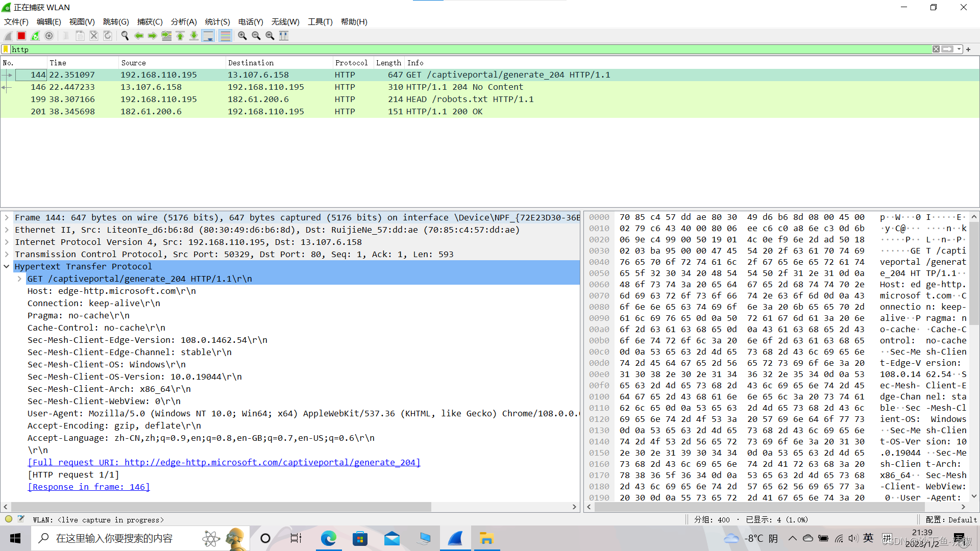Click the reload capture file icon
The width and height of the screenshot is (980, 551).
[108, 36]
